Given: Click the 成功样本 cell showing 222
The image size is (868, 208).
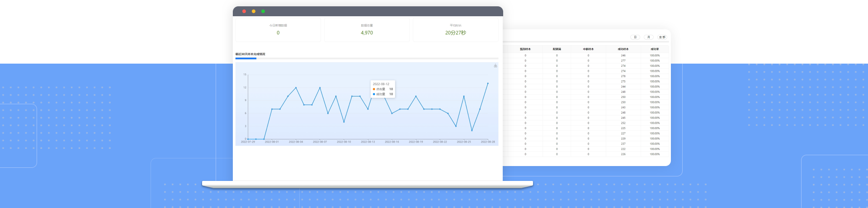Looking at the screenshot, I should tap(623, 149).
